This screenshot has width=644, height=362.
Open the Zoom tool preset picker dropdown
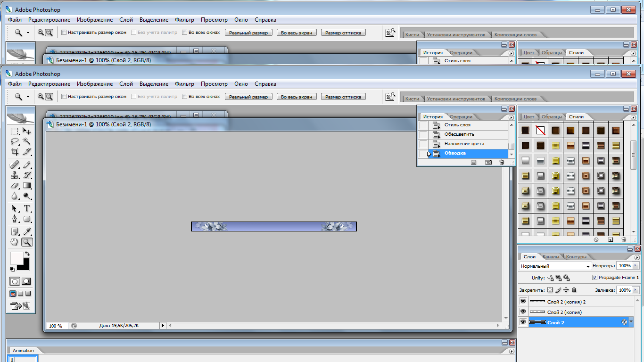(28, 97)
